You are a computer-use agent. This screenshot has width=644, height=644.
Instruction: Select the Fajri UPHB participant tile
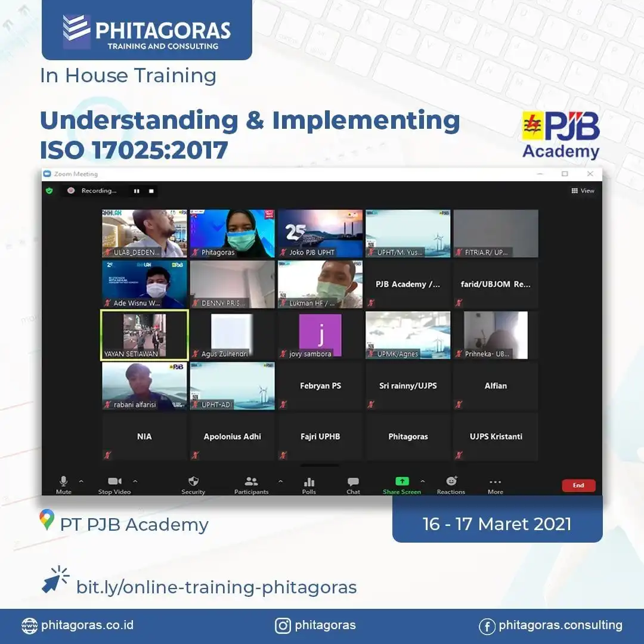click(x=320, y=437)
